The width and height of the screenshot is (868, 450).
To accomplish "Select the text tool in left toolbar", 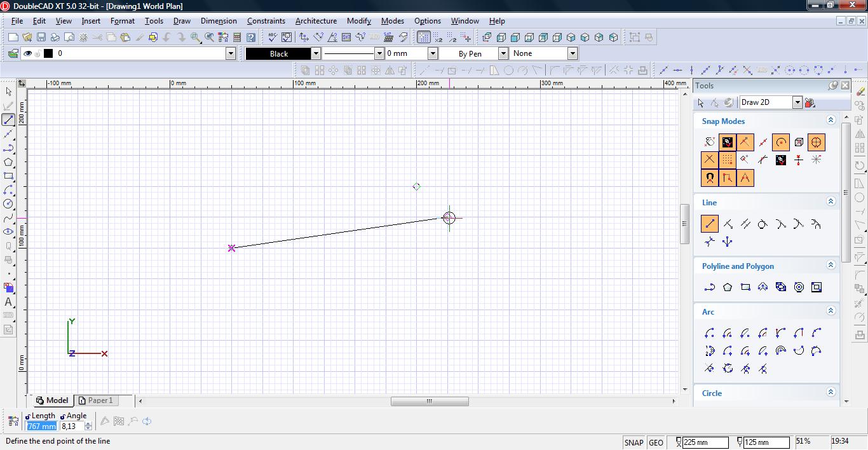I will 8,302.
